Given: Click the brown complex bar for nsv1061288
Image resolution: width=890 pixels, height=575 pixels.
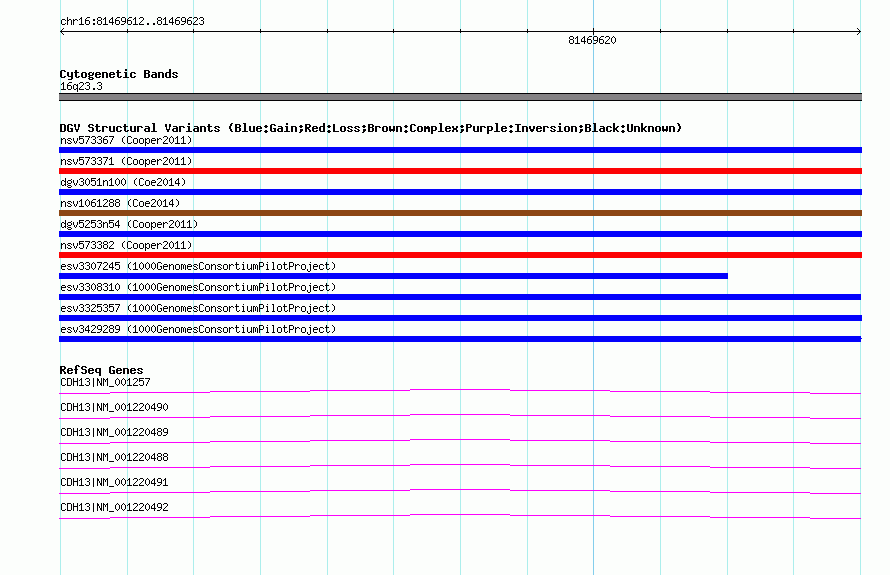Looking at the screenshot, I should point(460,213).
